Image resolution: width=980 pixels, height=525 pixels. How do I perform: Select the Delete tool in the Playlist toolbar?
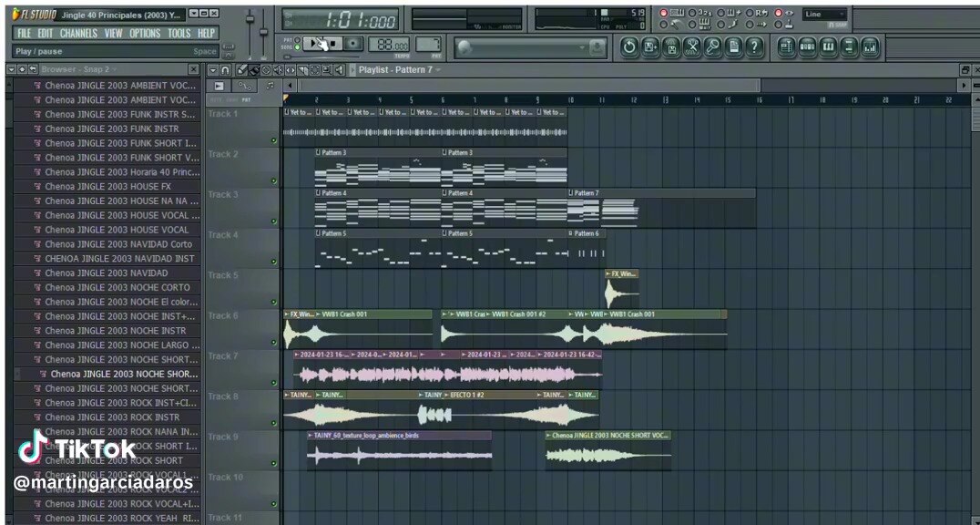coord(266,70)
